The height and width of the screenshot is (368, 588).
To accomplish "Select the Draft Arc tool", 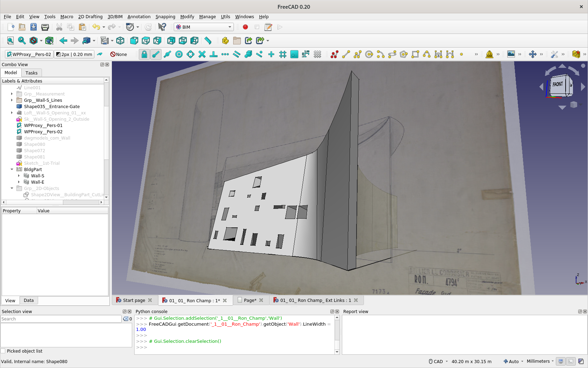I will pos(381,54).
